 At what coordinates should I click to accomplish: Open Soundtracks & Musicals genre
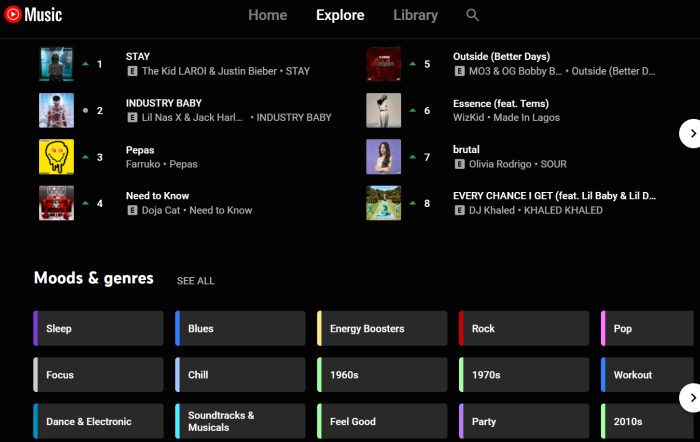(240, 421)
